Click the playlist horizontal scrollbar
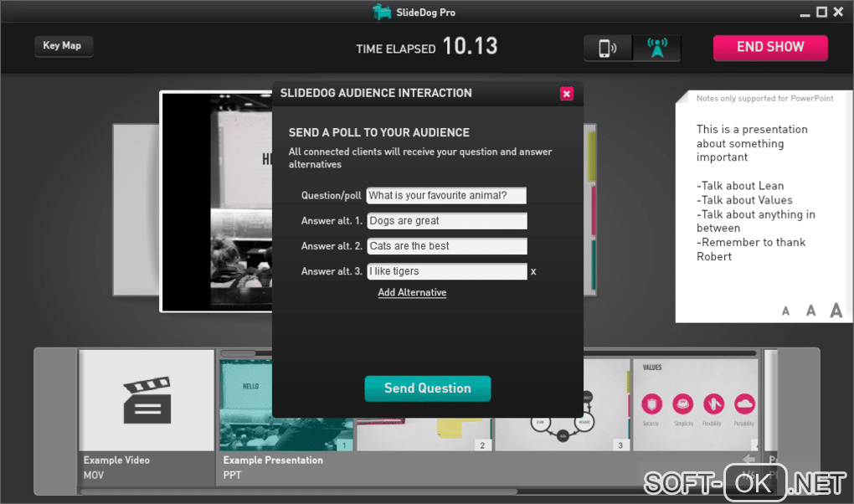The height and width of the screenshot is (504, 854). click(x=299, y=491)
